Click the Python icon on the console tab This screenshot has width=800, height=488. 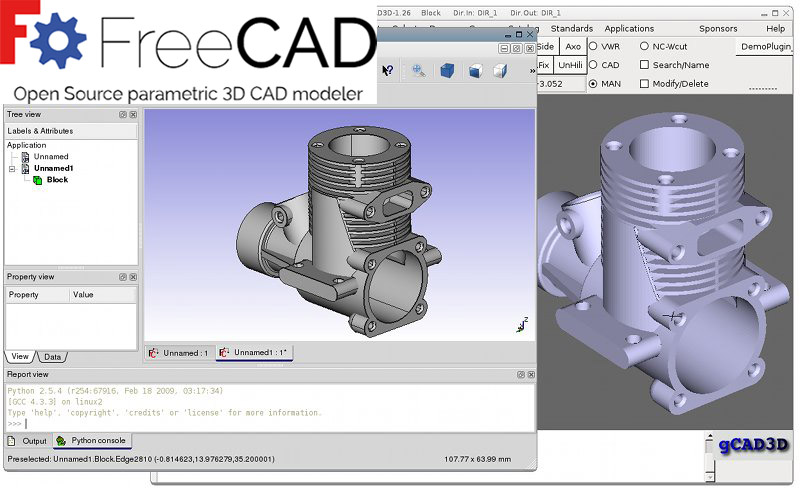pyautogui.click(x=61, y=441)
